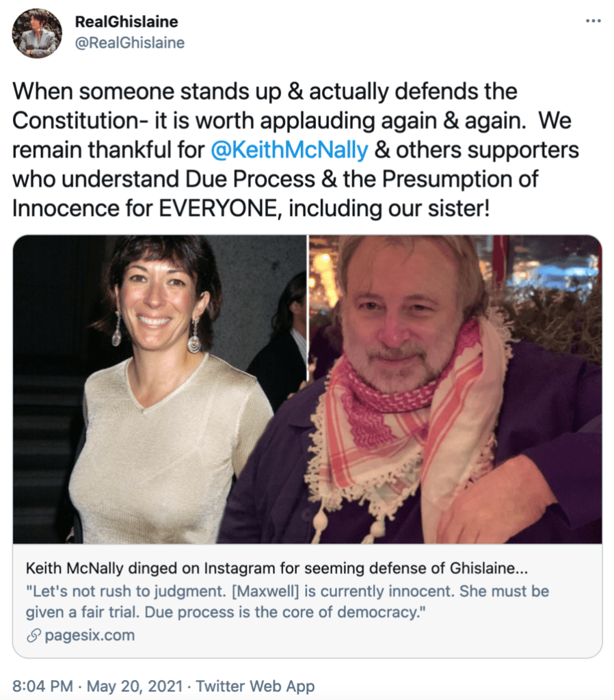The height and width of the screenshot is (700, 614).
Task: Click the @RealGhislaine handle under the name
Action: 129,43
